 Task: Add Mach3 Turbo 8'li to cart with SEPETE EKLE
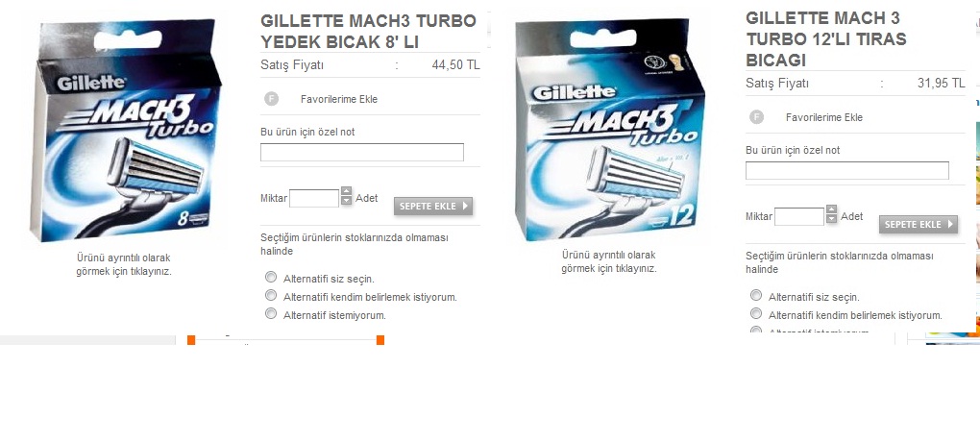click(433, 207)
